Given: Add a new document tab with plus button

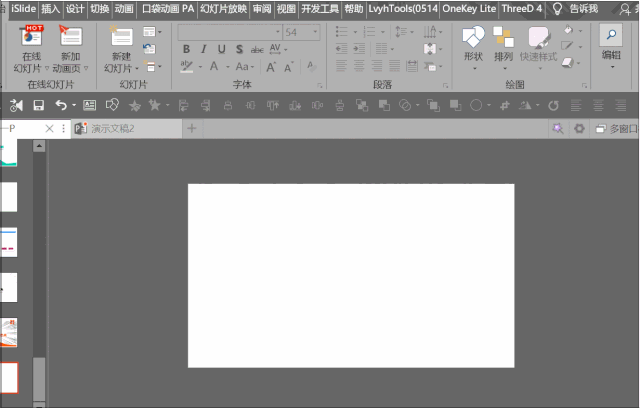Looking at the screenshot, I should 192,129.
